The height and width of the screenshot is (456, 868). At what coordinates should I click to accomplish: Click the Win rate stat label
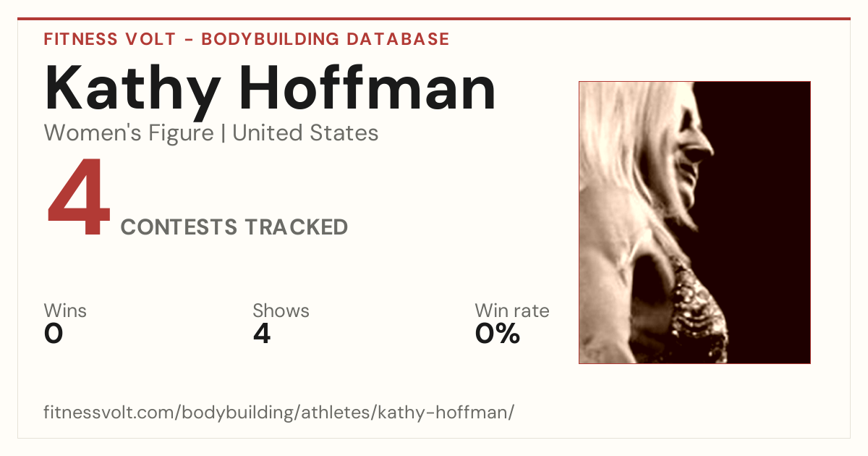click(512, 311)
